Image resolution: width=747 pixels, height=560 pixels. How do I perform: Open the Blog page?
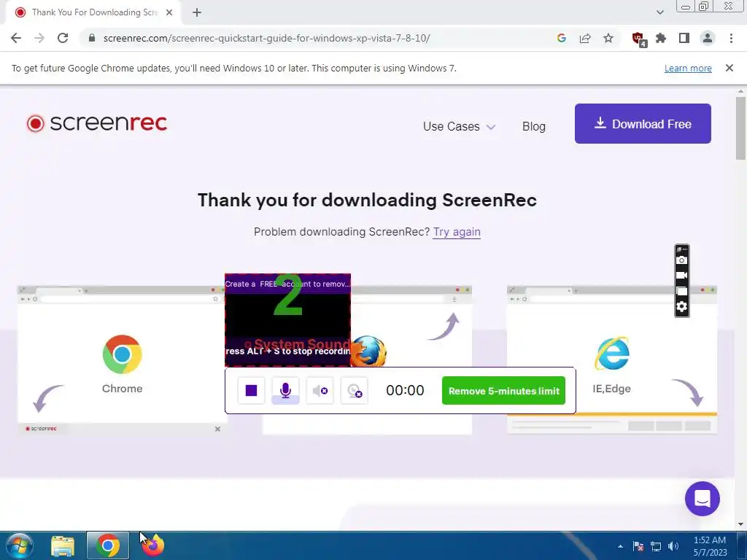(533, 126)
